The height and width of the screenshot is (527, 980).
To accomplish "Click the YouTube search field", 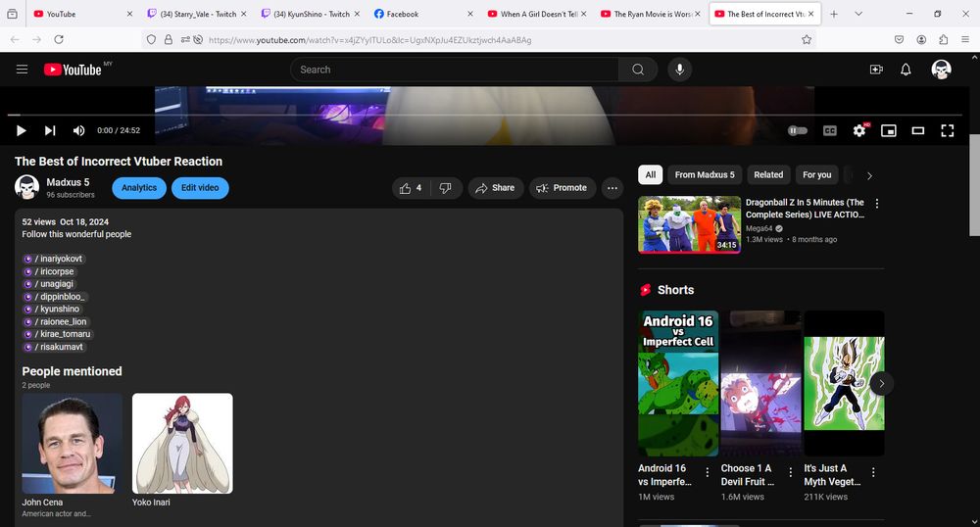I will click(x=455, y=70).
